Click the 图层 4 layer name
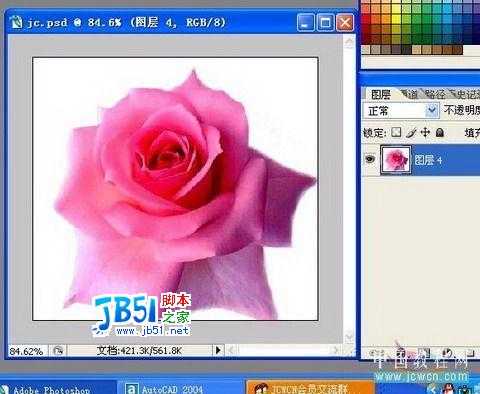This screenshot has height=394, width=480. [428, 160]
